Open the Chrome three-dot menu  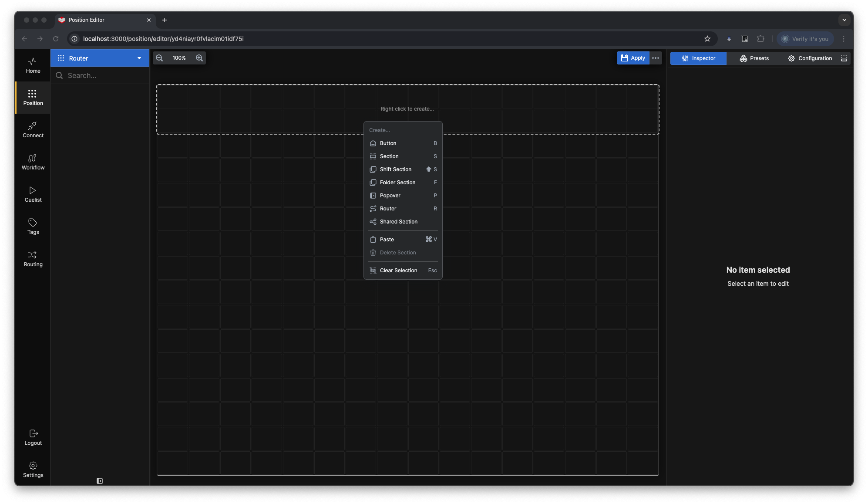coord(844,39)
